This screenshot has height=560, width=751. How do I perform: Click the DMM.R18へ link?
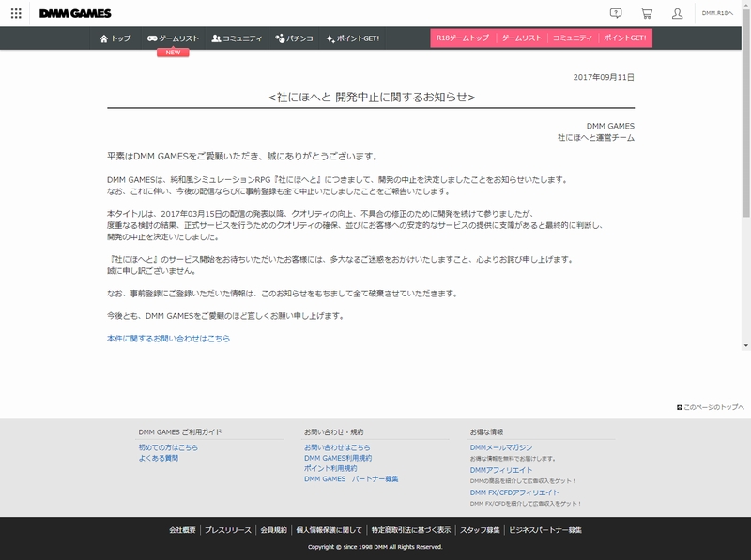717,13
